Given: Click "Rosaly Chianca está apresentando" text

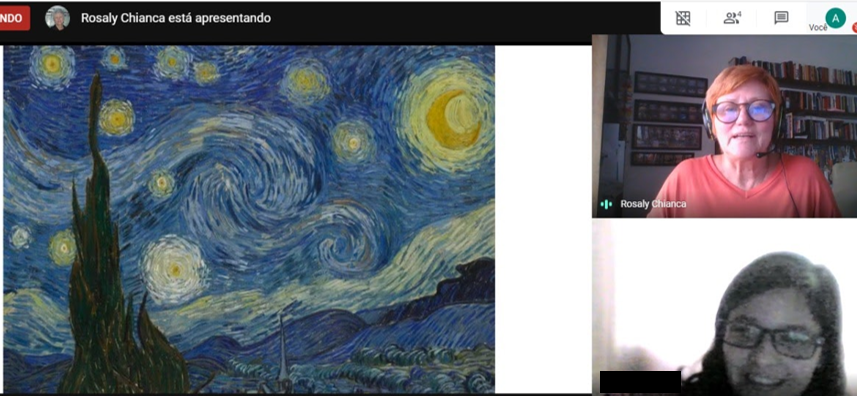Looking at the screenshot, I should coord(176,18).
